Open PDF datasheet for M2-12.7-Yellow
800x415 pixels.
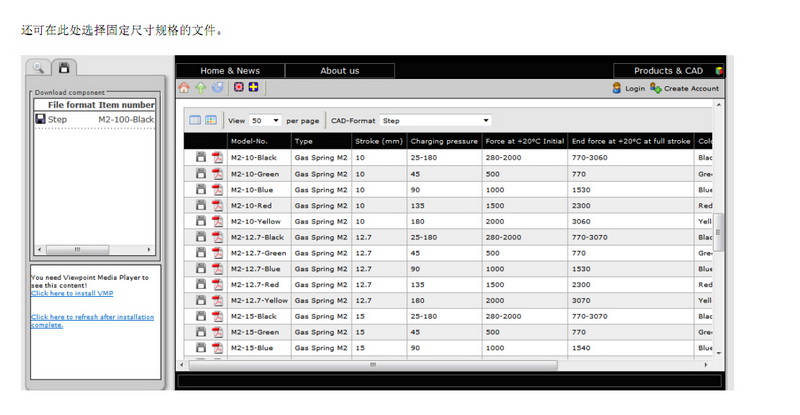tap(218, 301)
